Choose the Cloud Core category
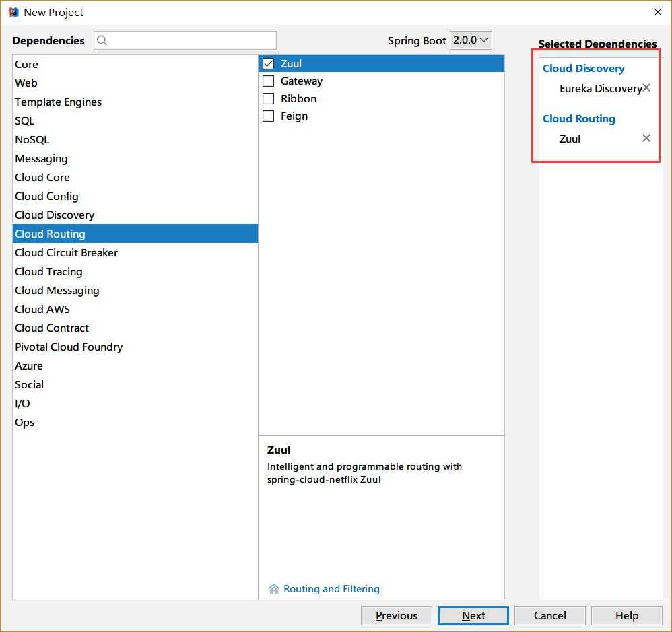Image resolution: width=672 pixels, height=632 pixels. (135, 178)
